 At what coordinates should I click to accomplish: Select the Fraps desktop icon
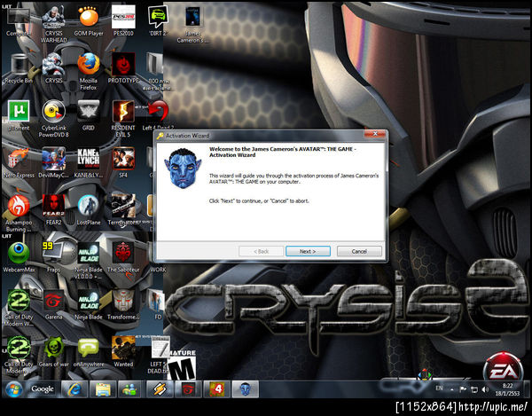click(53, 257)
